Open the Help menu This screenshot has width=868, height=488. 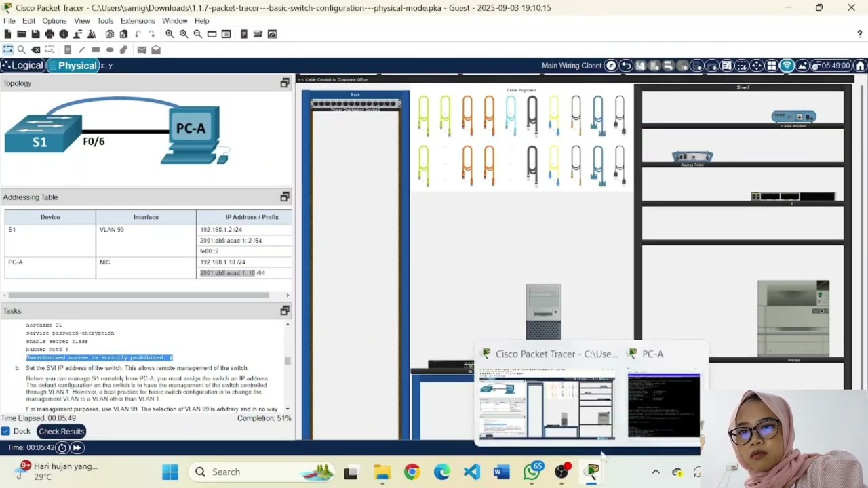[202, 21]
